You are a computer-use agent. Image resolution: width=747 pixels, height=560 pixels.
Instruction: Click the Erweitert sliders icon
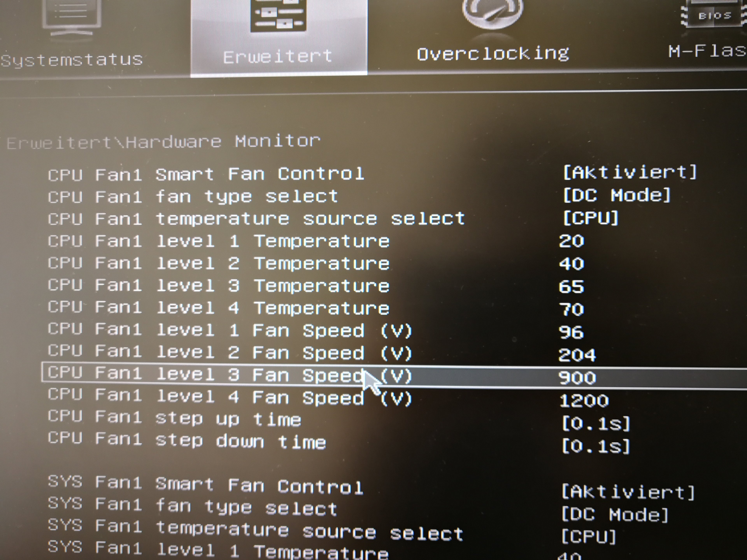pos(278,15)
